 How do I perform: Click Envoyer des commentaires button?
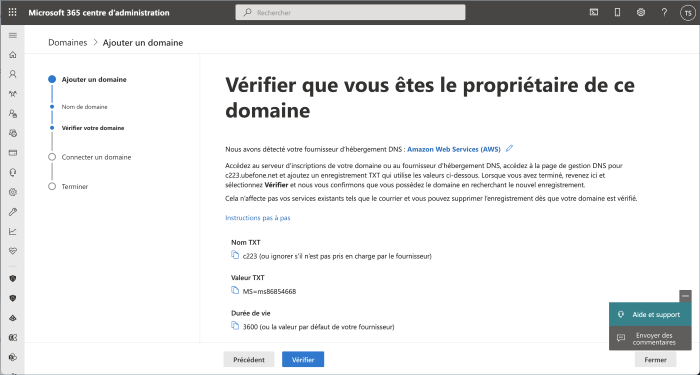650,338
